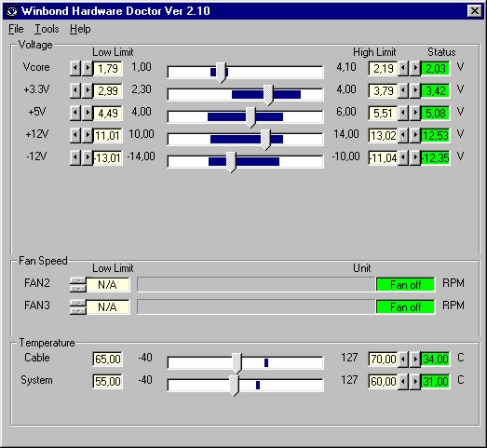
Task: Click the Cable high limit field 70,00
Action: (x=383, y=360)
